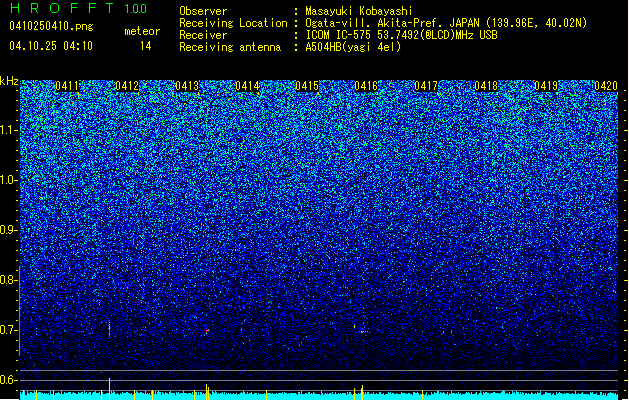Click time marker 0415
The height and width of the screenshot is (400, 629).
click(306, 86)
